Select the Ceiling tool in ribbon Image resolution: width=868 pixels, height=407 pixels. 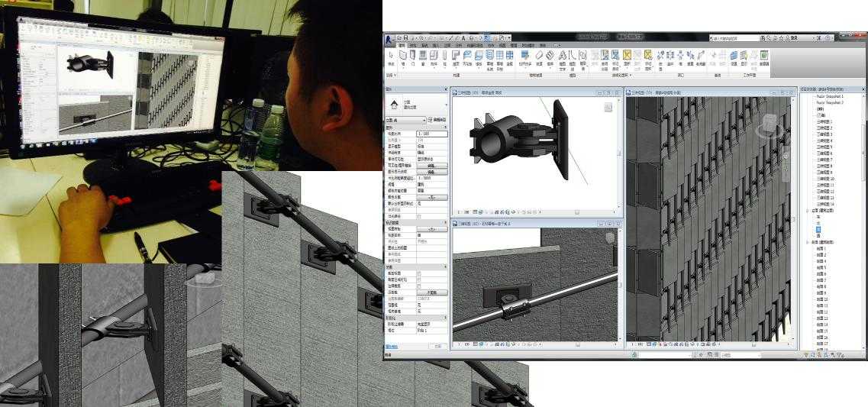coord(467,57)
